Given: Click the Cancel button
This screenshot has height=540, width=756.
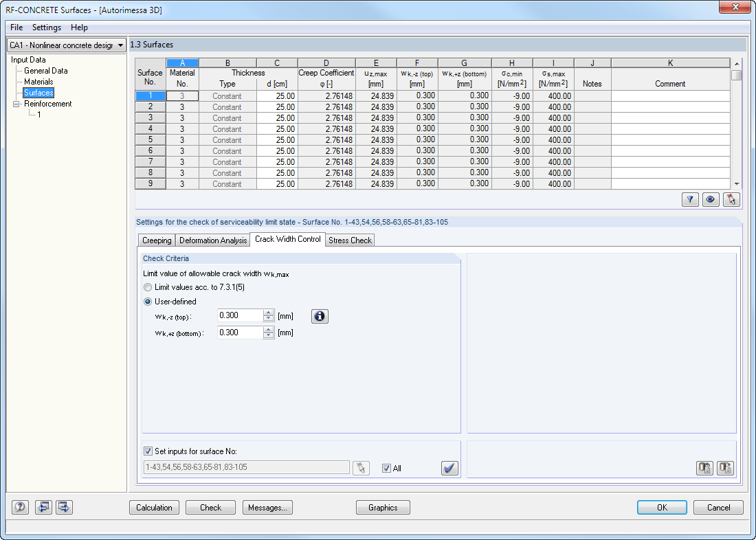Looking at the screenshot, I should 718,507.
